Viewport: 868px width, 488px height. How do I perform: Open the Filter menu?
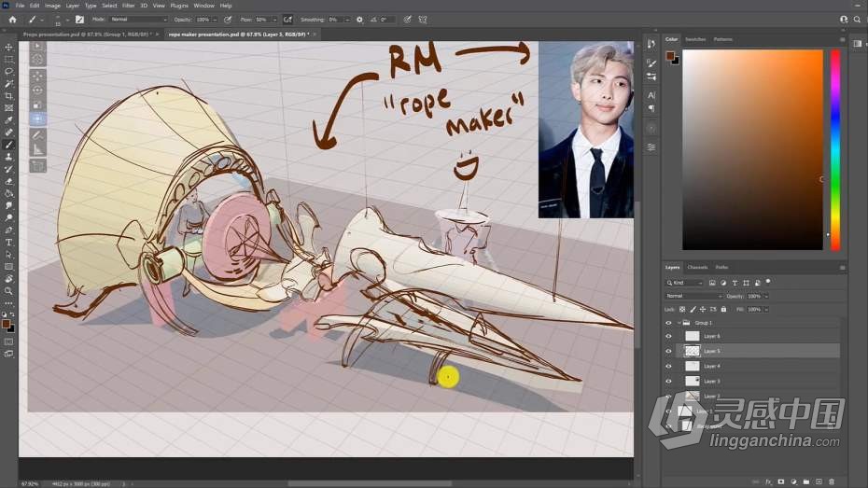click(128, 6)
